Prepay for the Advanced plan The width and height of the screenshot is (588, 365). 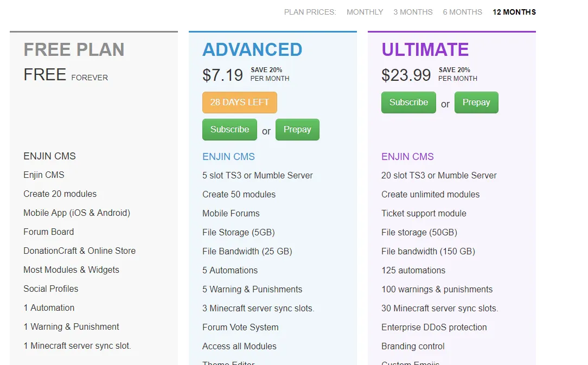(x=297, y=130)
